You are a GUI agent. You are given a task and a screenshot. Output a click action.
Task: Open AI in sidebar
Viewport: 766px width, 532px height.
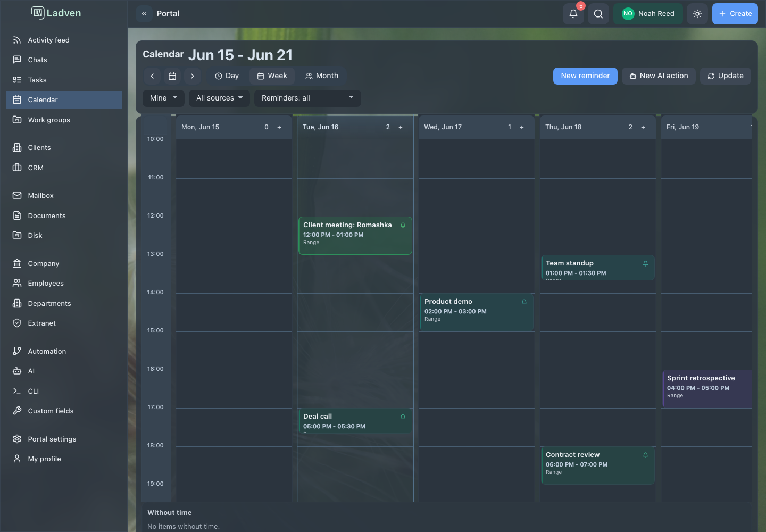[64, 371]
